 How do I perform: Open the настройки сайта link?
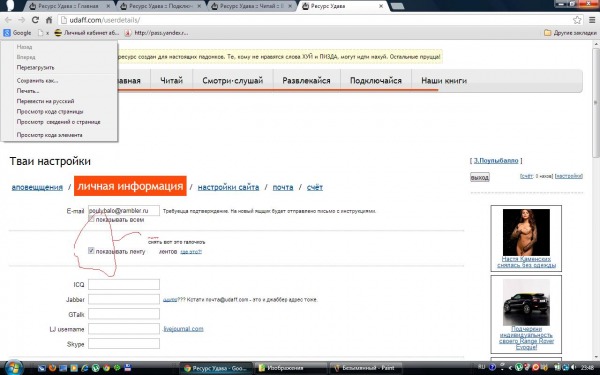pos(228,188)
